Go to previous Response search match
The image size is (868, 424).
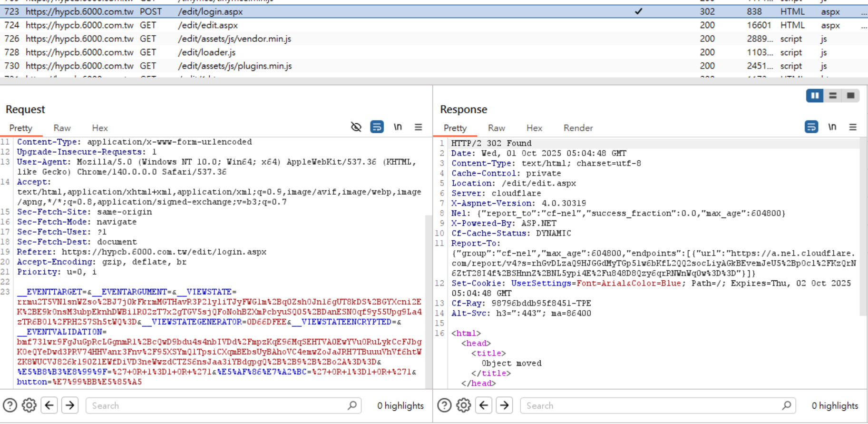(484, 405)
